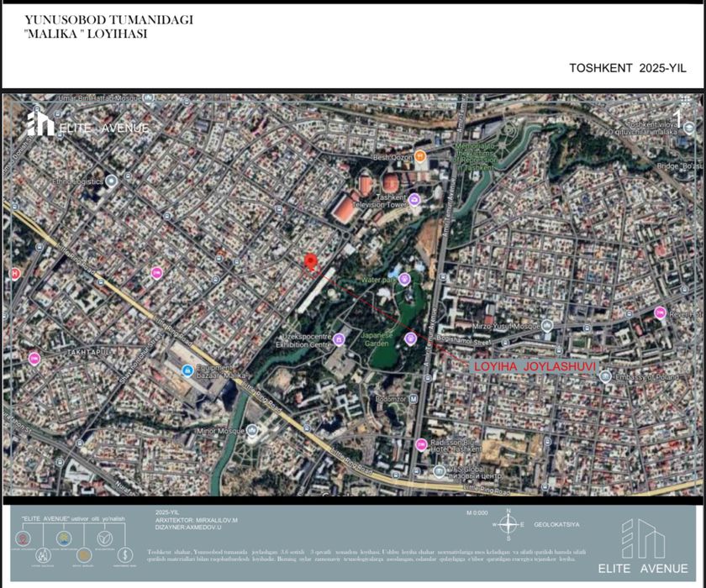Click the footer project description paragraph
The height and width of the screenshot is (588, 706).
click(x=367, y=555)
